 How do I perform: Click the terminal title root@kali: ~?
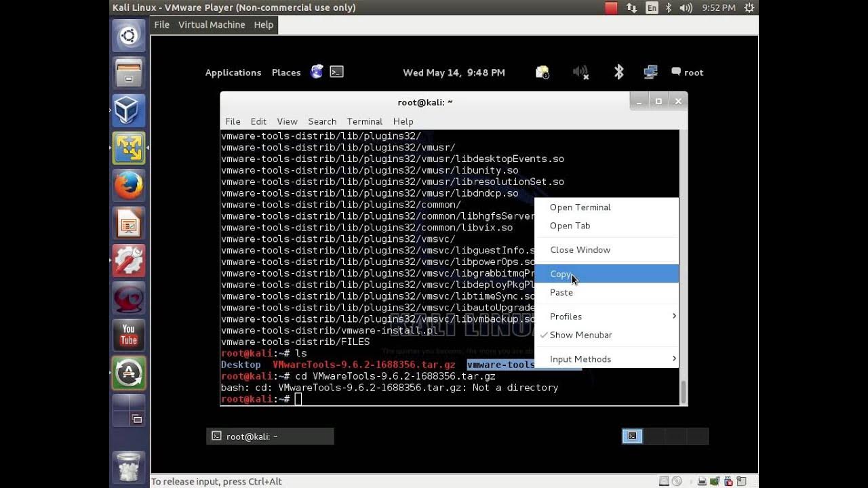[x=425, y=102]
